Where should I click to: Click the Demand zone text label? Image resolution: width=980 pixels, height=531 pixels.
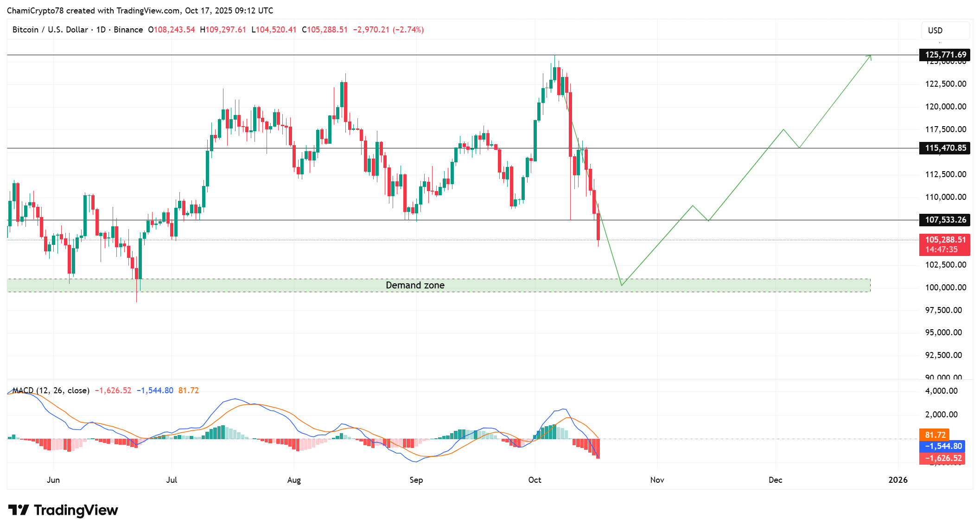tap(415, 285)
